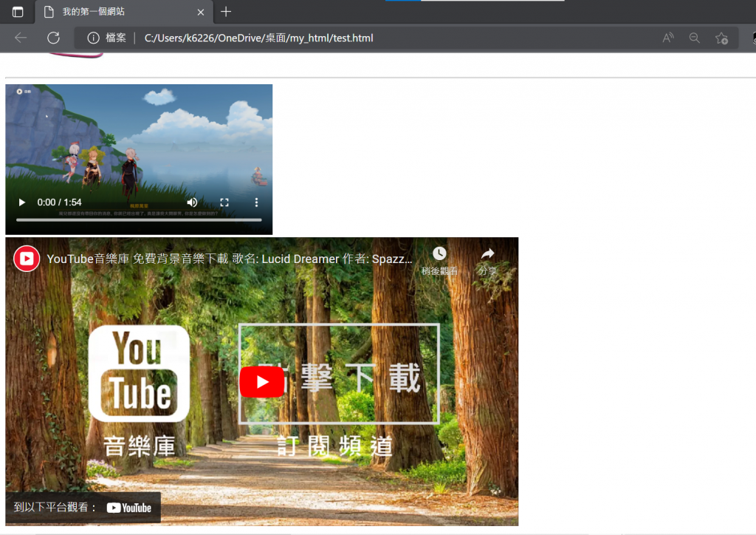Go back with the back arrow
The width and height of the screenshot is (756, 535).
coord(21,38)
